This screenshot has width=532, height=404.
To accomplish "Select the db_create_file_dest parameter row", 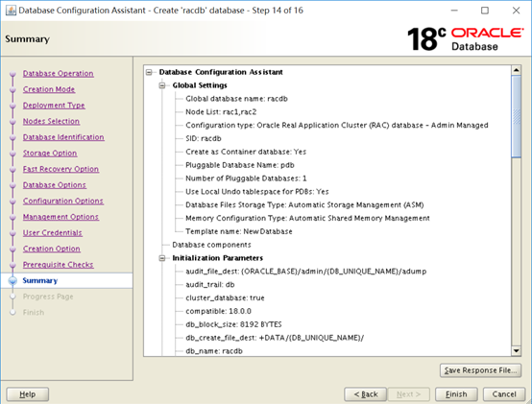I will point(275,338).
